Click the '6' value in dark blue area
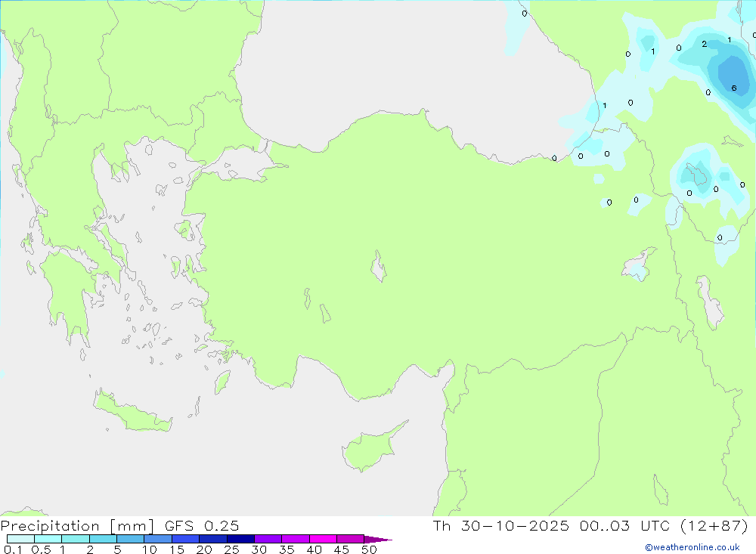This screenshot has width=756, height=554. pyautogui.click(x=734, y=88)
